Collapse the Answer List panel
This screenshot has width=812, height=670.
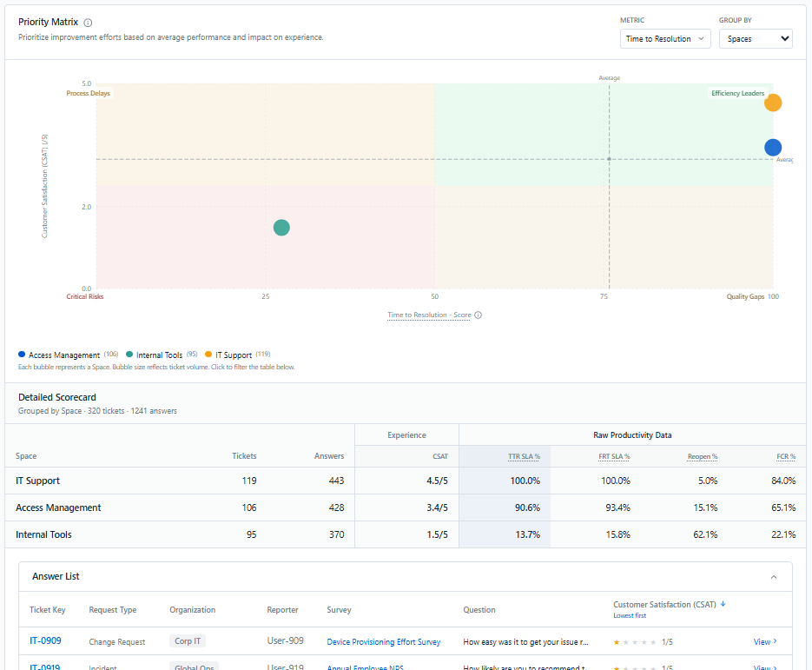[x=773, y=577]
